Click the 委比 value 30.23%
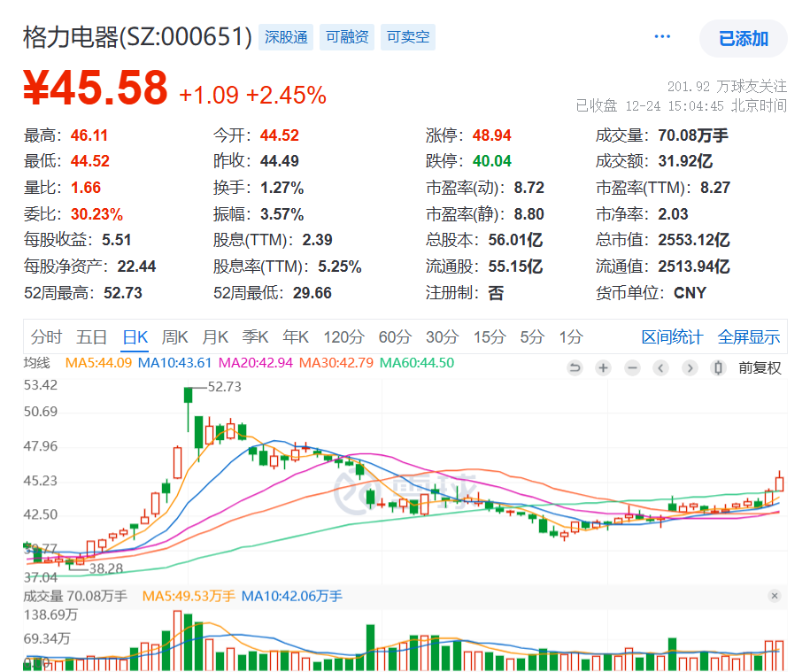 (x=96, y=214)
